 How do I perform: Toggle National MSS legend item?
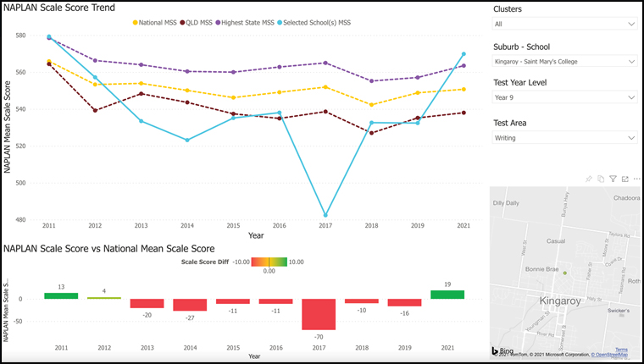coord(155,21)
